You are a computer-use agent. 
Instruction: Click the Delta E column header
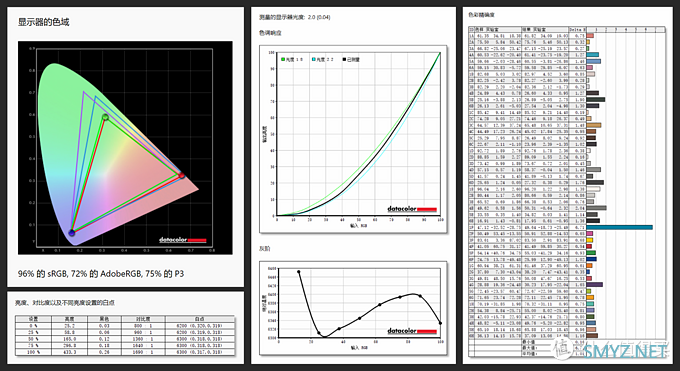point(577,30)
